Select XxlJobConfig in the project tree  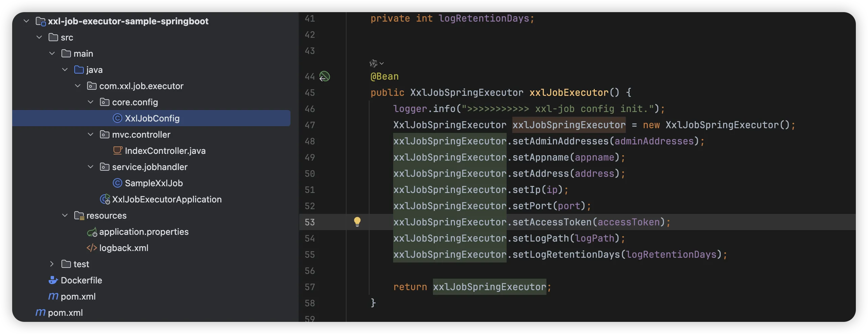click(152, 118)
